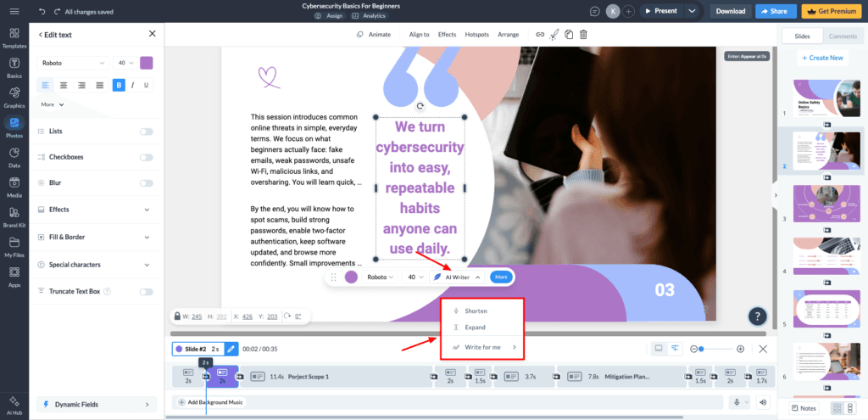The height and width of the screenshot is (420, 868).
Task: Toggle the size lock icon beside W
Action: (177, 316)
